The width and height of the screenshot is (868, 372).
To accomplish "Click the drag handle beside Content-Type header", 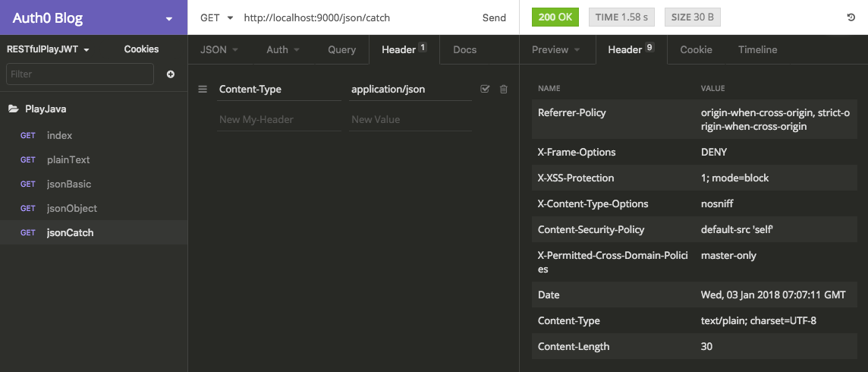I will (203, 90).
